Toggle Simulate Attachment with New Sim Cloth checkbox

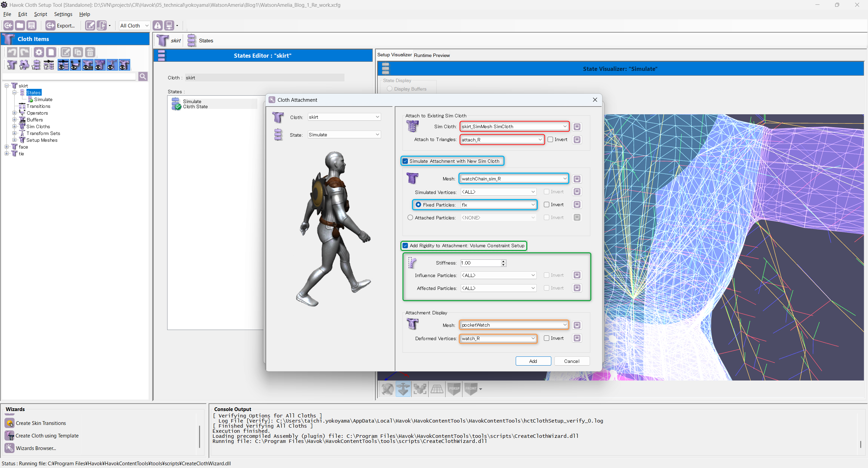click(x=405, y=161)
